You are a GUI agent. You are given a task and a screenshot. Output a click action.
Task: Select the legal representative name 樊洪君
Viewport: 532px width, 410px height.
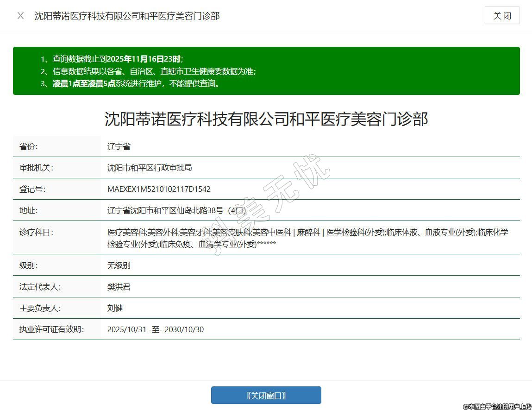click(119, 287)
